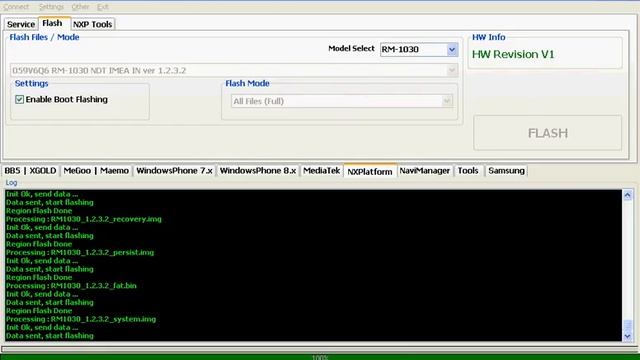Click the log scrollbar thumb

pyautogui.click(x=627, y=326)
